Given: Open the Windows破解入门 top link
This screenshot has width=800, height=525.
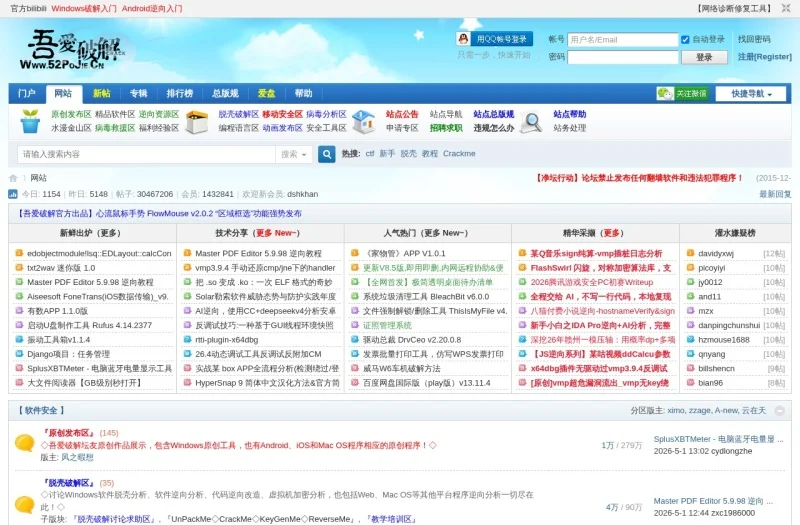Looking at the screenshot, I should click(x=84, y=8).
